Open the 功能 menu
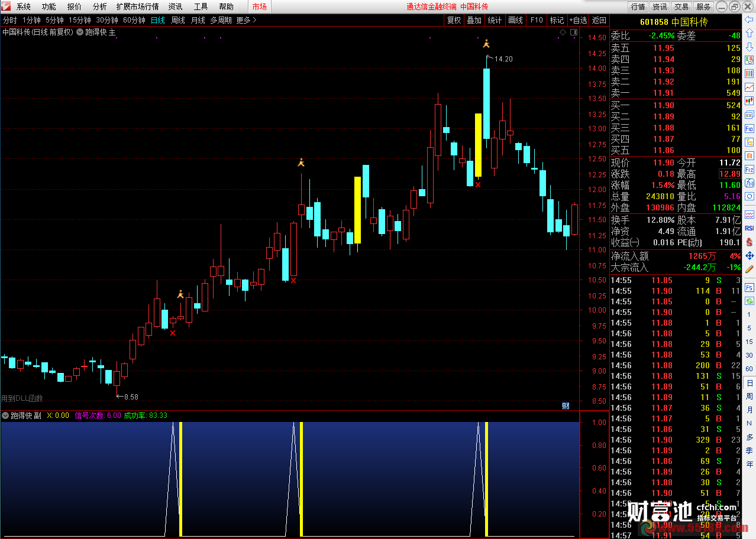Image resolution: width=756 pixels, height=539 pixels. [49, 7]
